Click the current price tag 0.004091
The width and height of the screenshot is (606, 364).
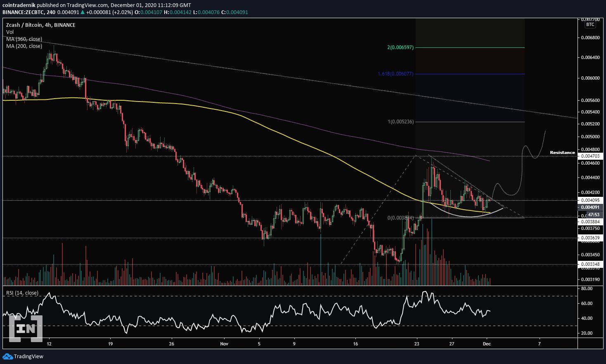tap(590, 207)
